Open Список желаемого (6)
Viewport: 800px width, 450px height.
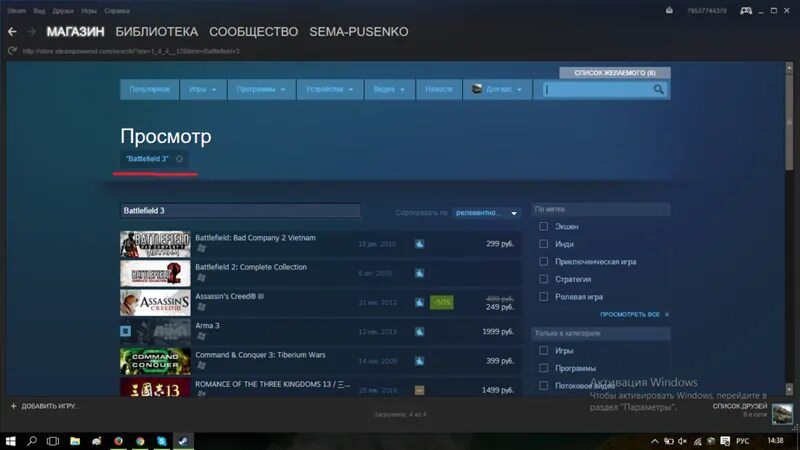(615, 73)
